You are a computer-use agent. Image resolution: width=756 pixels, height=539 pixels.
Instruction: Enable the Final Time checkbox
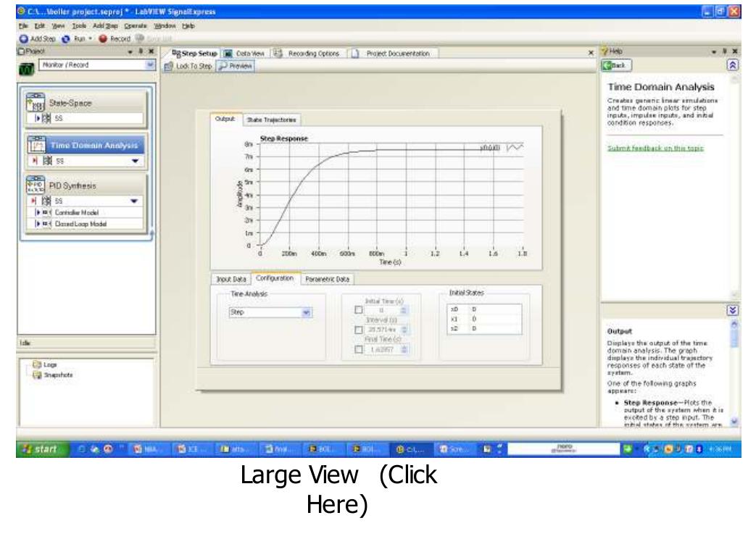tap(358, 349)
